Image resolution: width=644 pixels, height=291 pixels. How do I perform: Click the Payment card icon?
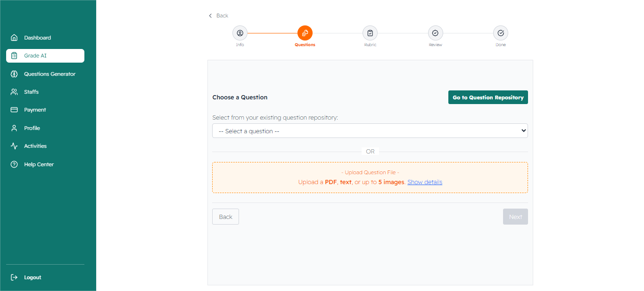click(x=14, y=110)
